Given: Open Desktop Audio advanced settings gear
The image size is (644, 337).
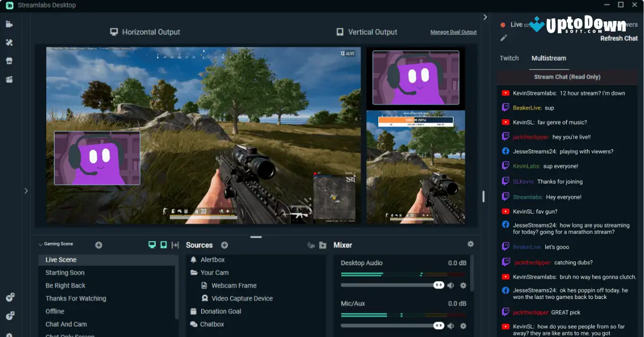Looking at the screenshot, I should (463, 285).
